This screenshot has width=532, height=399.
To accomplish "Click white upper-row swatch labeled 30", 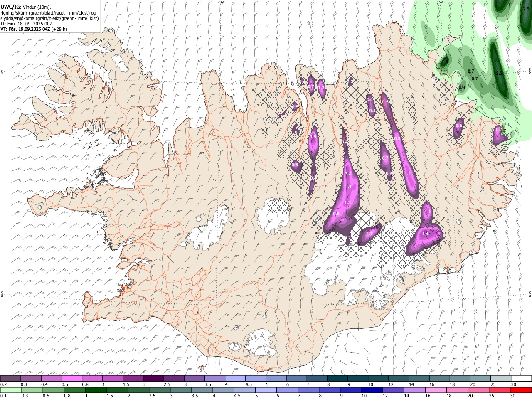I will (522, 378).
